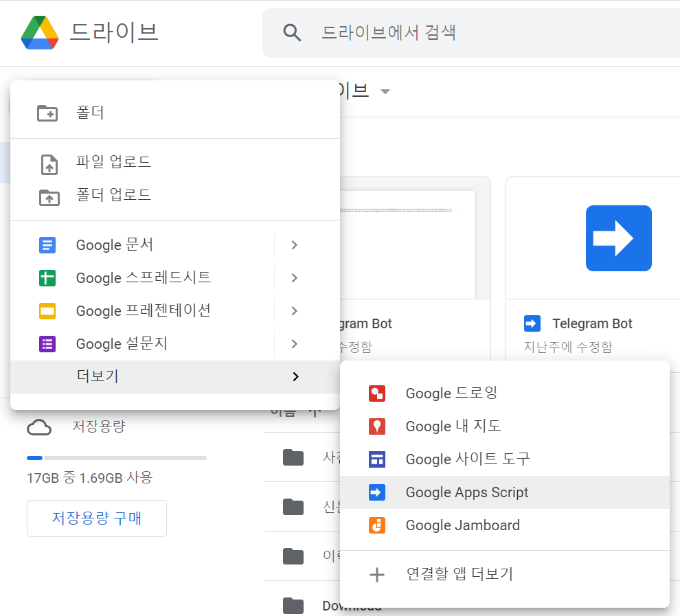The image size is (680, 616).
Task: Click the search magnifier icon
Action: click(292, 32)
